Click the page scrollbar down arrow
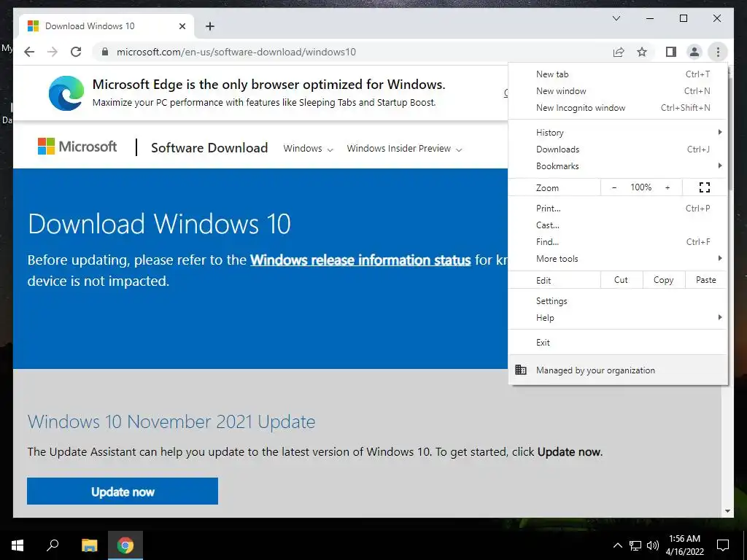This screenshot has height=560, width=747. 727,511
